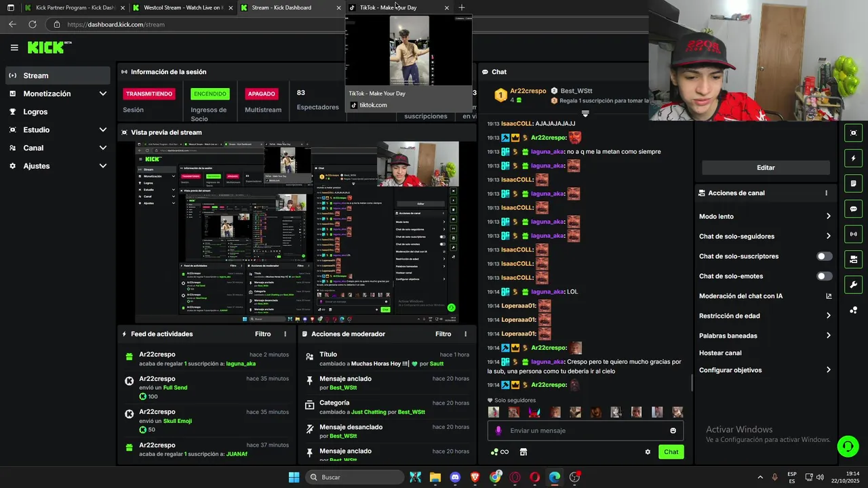Viewport: 868px width, 488px height.
Task: Switch to Westcol Stream browser tab
Action: (183, 7)
